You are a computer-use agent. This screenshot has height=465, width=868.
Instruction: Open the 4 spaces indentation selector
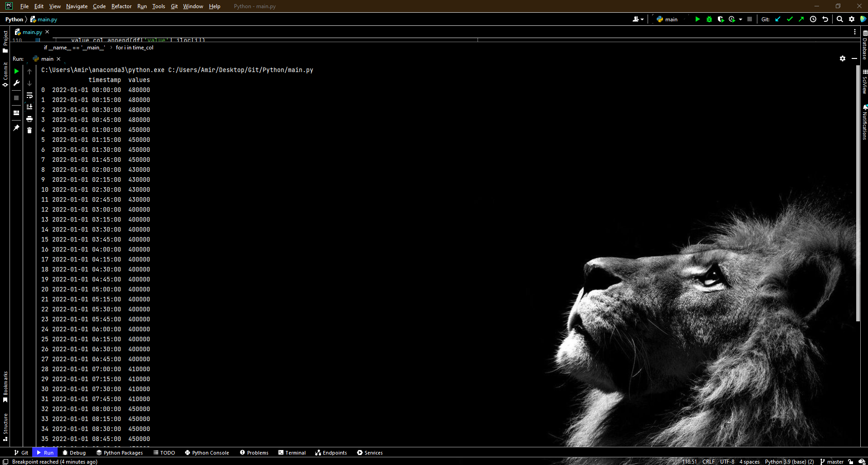(749, 461)
